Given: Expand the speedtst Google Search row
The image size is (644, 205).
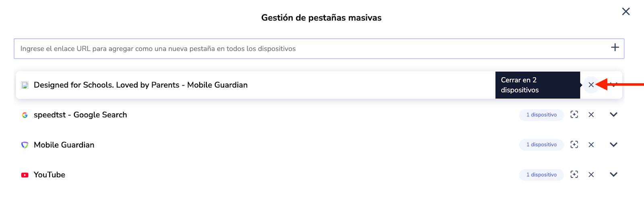Looking at the screenshot, I should coord(613,115).
